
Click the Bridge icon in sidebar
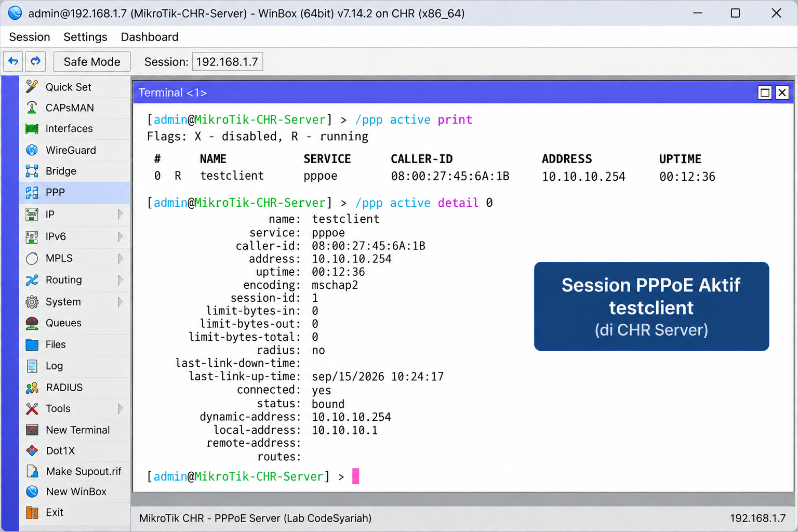pos(32,171)
